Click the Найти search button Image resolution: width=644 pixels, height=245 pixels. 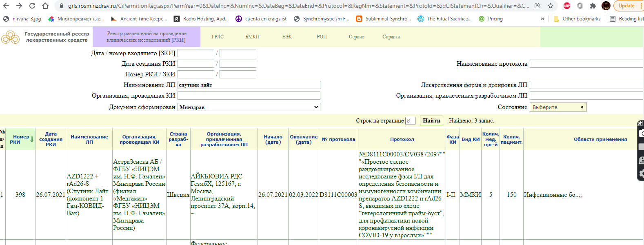431,120
